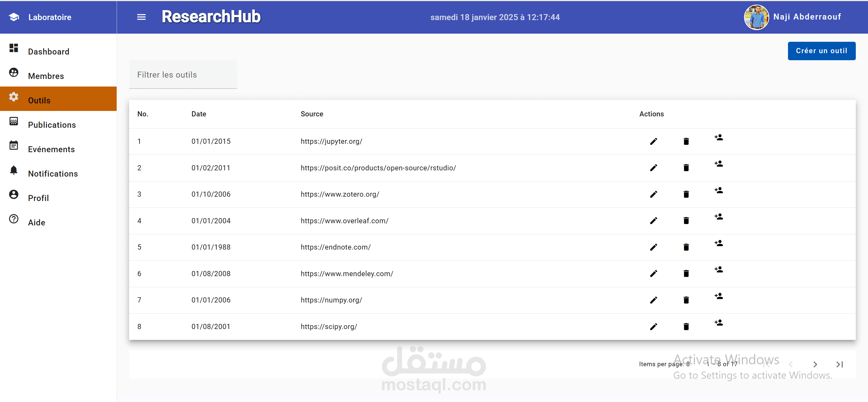Screen dimensions: 868x402
Task: Click trash icon for endnote.com row
Action: pos(686,247)
